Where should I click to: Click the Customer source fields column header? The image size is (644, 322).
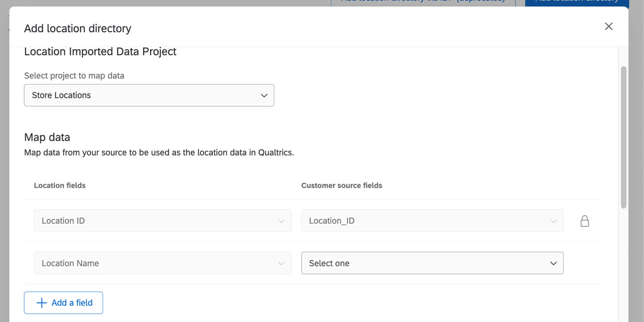pos(342,186)
